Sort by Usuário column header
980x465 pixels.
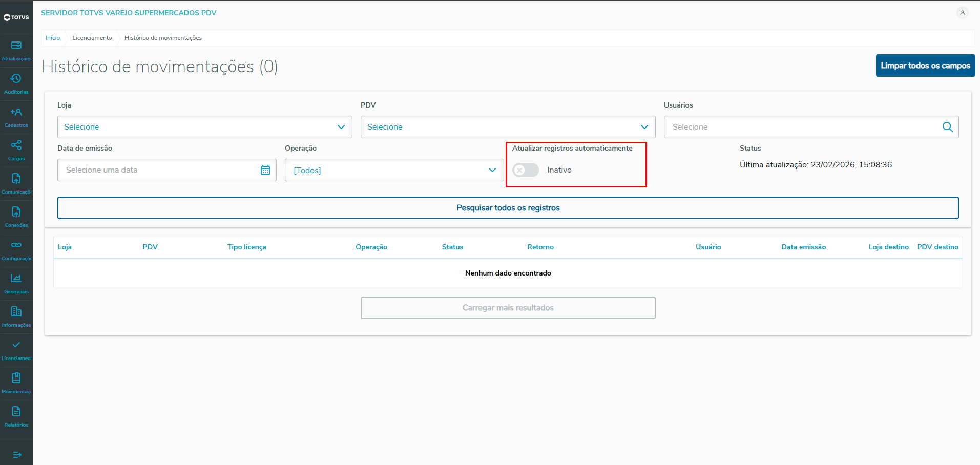(x=708, y=247)
